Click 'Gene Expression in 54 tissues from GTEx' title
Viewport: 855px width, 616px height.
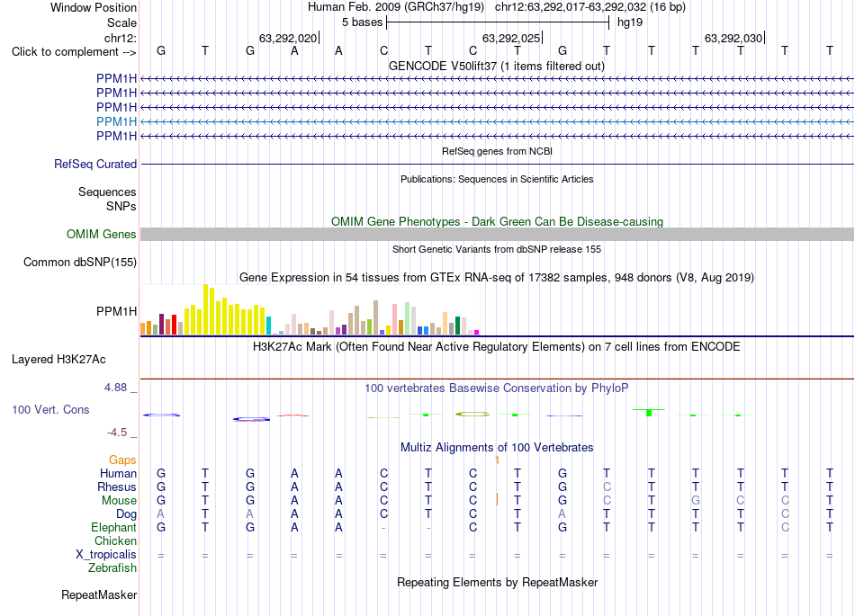(x=497, y=278)
